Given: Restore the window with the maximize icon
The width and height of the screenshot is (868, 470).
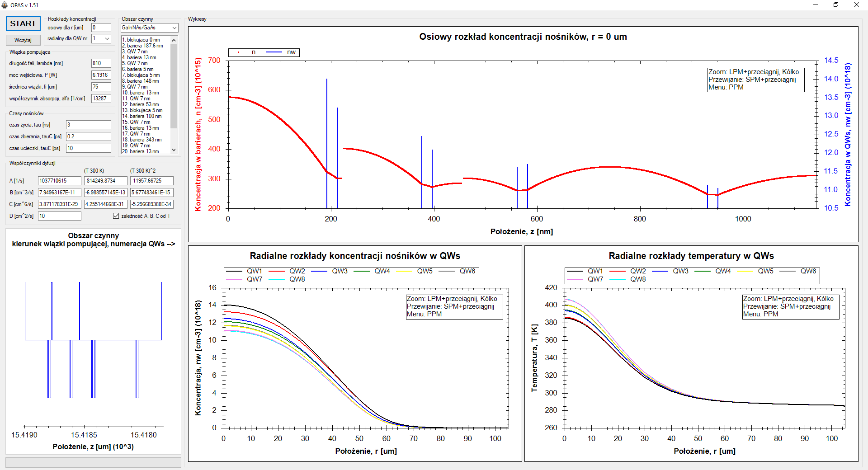Looking at the screenshot, I should [836, 5].
